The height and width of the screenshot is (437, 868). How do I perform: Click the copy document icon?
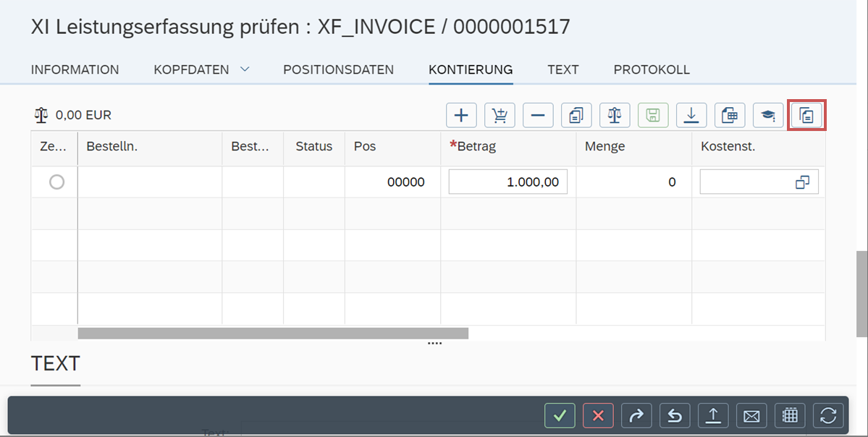click(x=576, y=114)
